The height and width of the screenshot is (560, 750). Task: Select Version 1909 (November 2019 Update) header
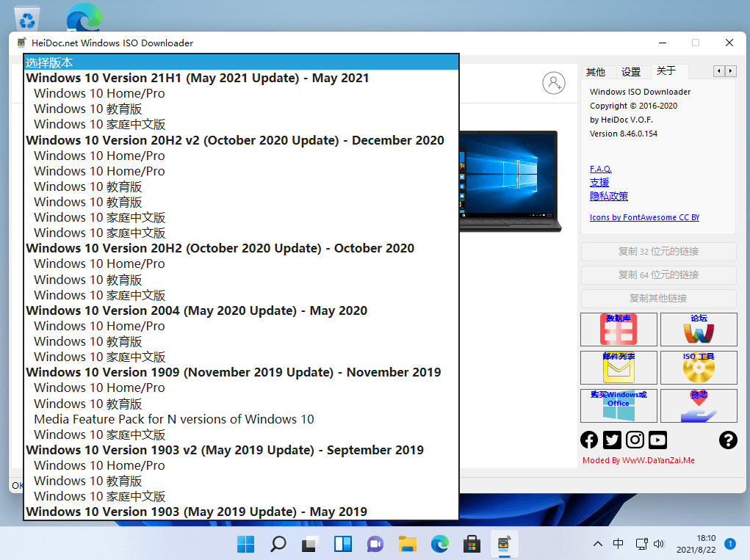(242, 372)
